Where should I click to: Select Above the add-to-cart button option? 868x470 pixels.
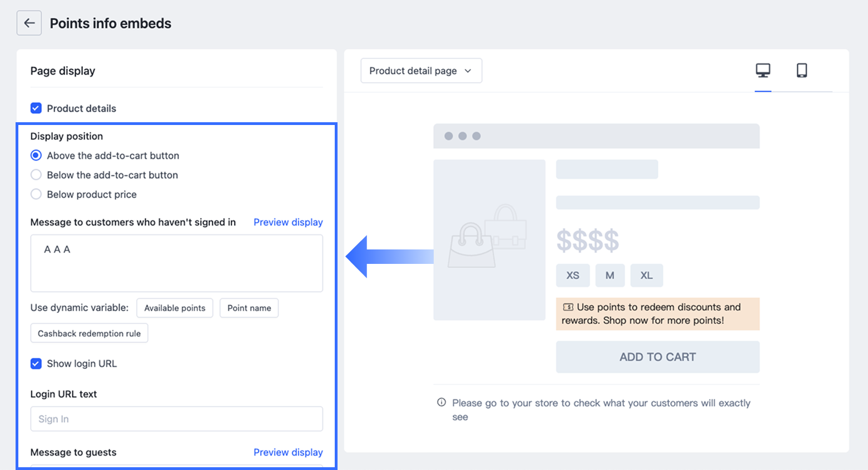pyautogui.click(x=36, y=156)
